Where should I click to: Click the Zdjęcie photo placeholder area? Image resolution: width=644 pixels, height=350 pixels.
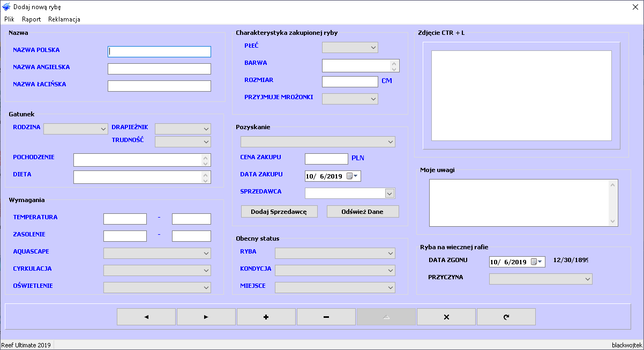(521, 96)
